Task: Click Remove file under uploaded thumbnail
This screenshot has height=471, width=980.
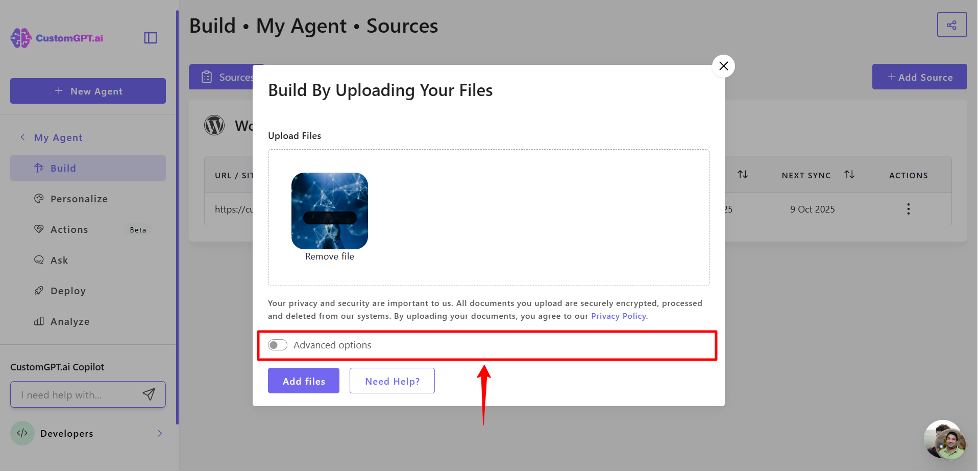Action: pyautogui.click(x=330, y=256)
